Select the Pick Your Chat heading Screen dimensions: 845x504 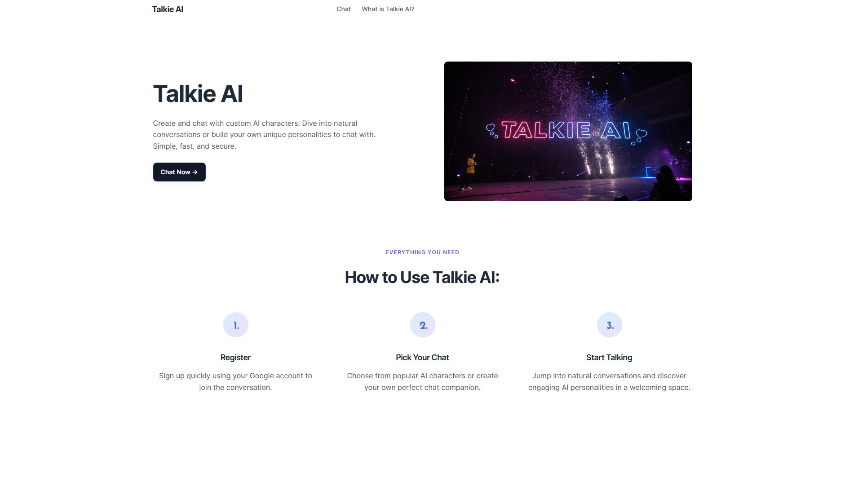[422, 358]
